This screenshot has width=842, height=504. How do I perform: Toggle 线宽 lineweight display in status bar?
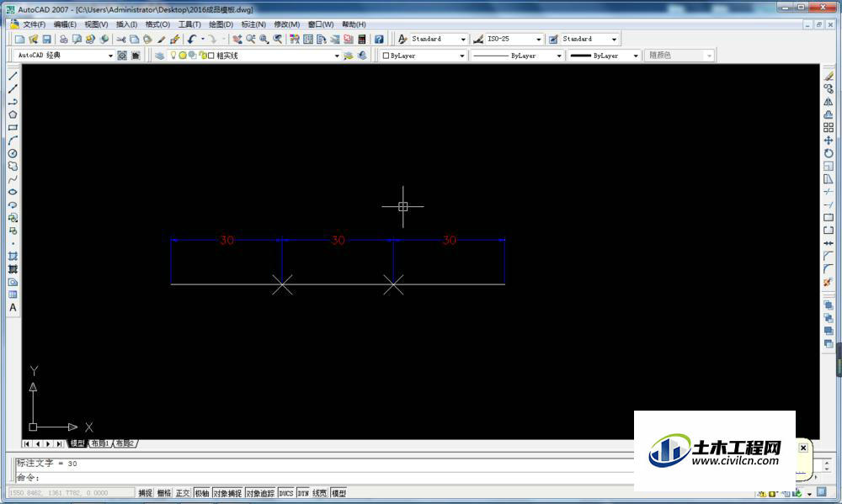pos(319,493)
